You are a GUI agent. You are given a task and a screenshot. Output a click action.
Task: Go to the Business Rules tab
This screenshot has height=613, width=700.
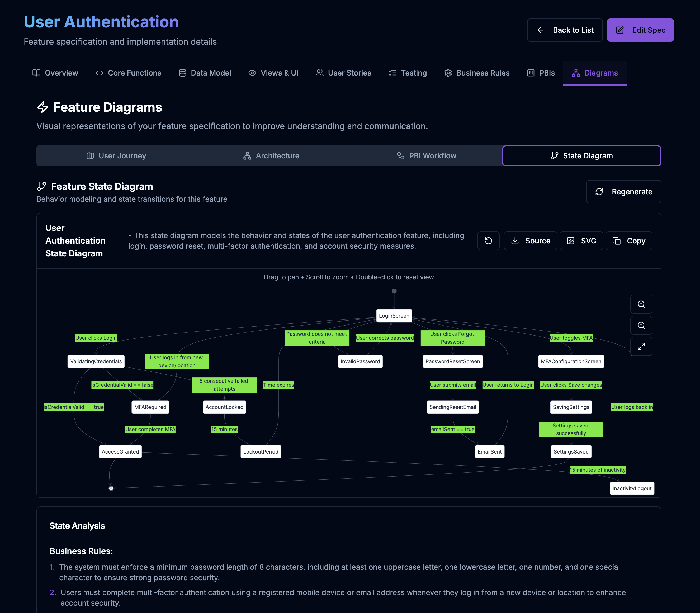click(477, 73)
